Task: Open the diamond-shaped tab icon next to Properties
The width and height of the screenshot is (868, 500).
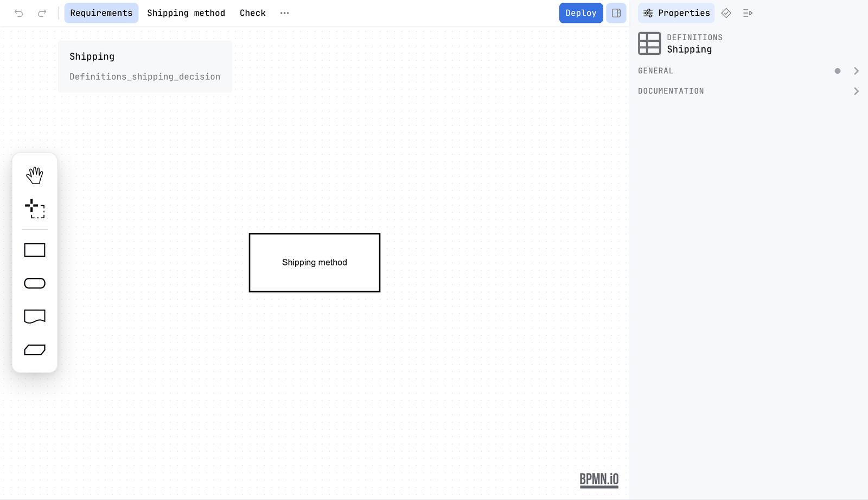Action: tap(726, 13)
